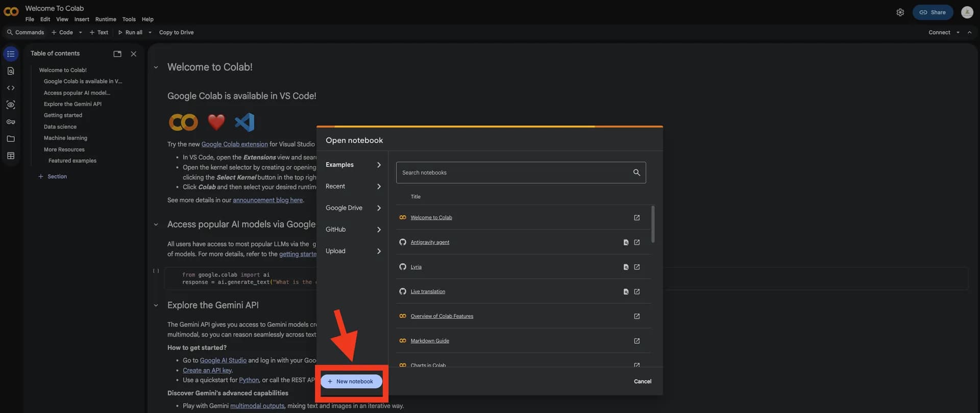Open the Data table sidebar icon
Image resolution: width=980 pixels, height=413 pixels.
[11, 156]
